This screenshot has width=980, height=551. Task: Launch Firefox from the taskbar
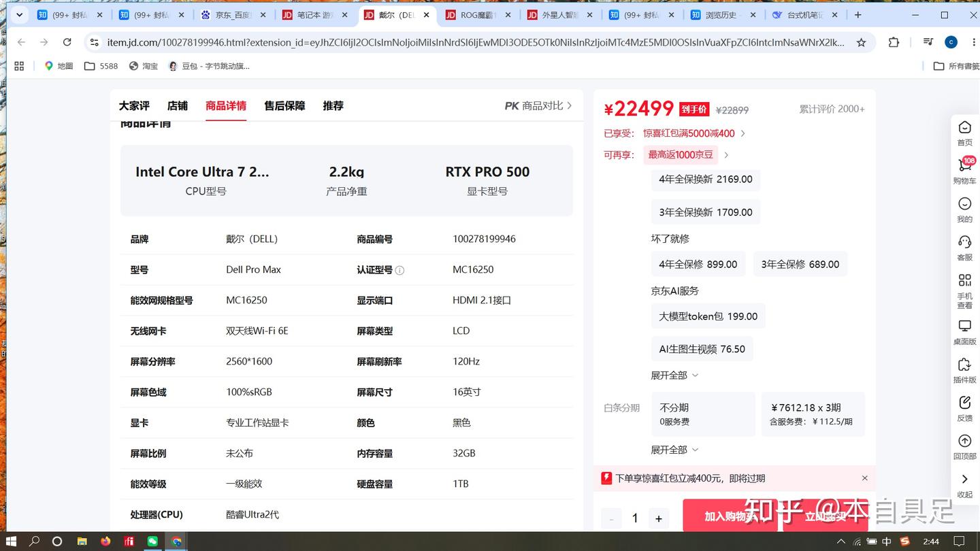pos(105,541)
